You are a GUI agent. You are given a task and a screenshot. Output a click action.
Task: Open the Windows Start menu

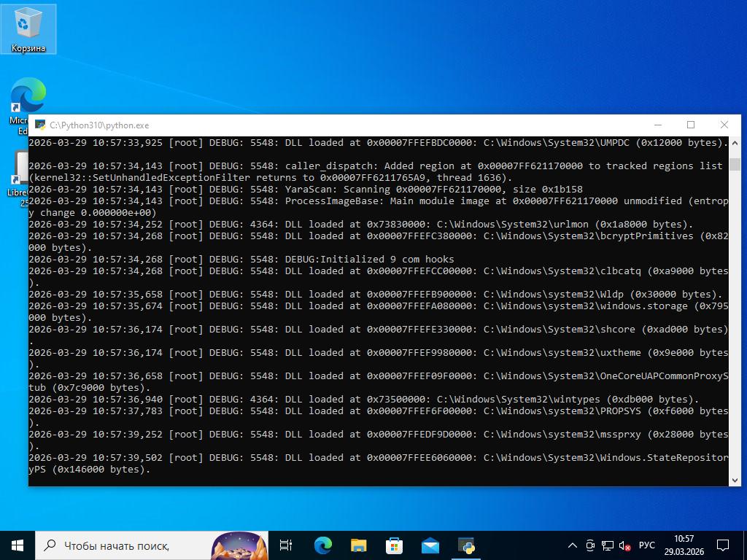[18, 545]
